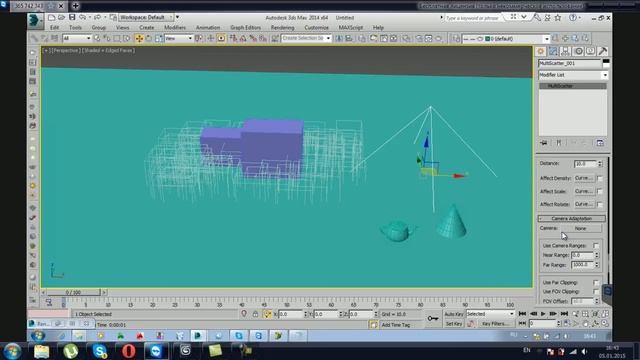
Task: Open the Rendering menu
Action: tap(282, 27)
